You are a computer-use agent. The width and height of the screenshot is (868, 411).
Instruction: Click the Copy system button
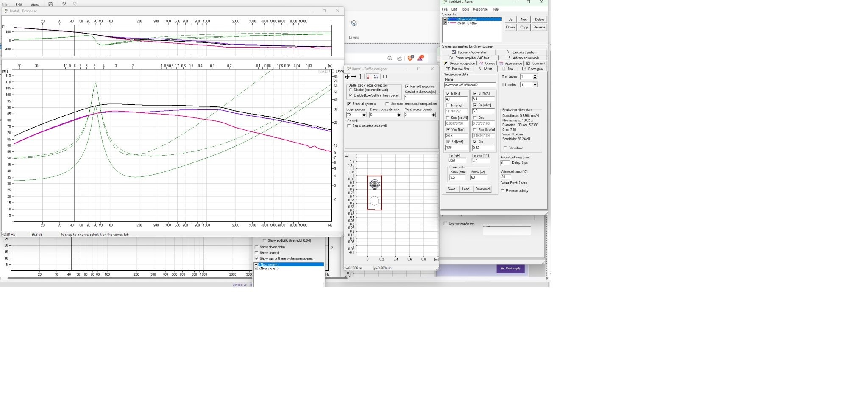pyautogui.click(x=524, y=27)
